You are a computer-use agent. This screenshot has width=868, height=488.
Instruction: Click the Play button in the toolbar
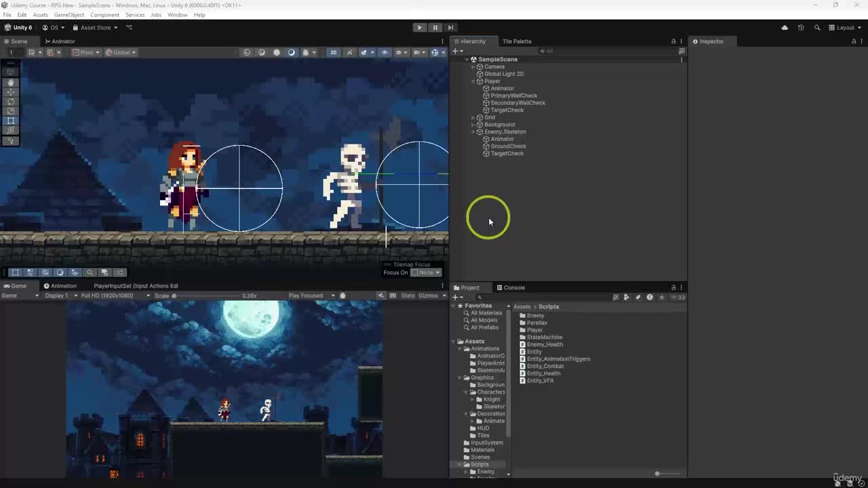pyautogui.click(x=420, y=28)
